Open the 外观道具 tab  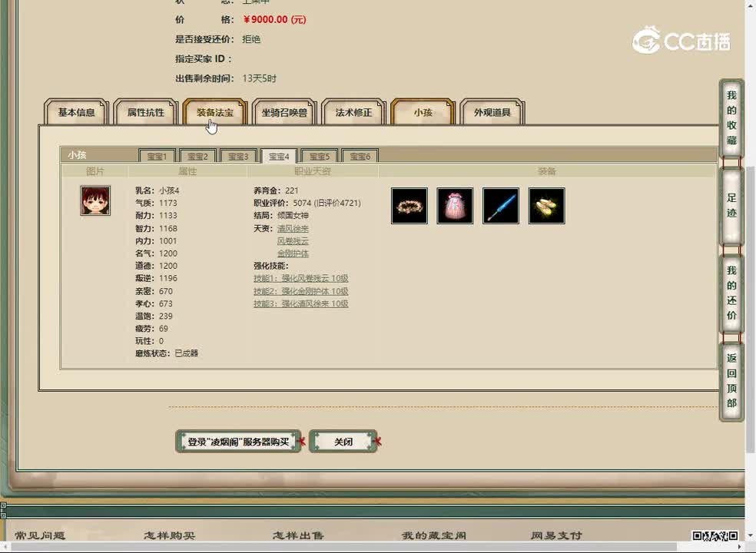pyautogui.click(x=492, y=112)
